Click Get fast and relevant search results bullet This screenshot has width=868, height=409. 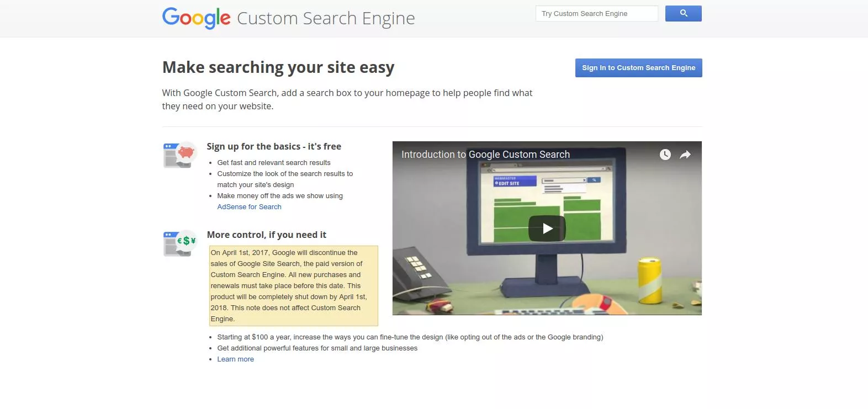[274, 163]
